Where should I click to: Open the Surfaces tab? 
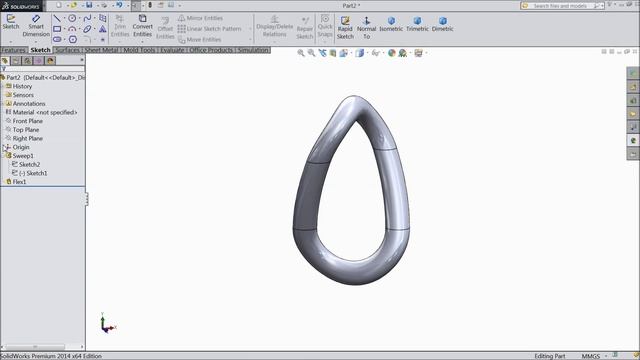point(67,50)
